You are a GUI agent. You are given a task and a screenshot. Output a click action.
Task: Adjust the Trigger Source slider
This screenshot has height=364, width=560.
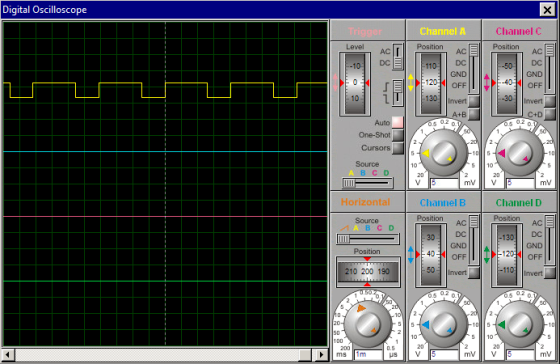click(x=368, y=183)
